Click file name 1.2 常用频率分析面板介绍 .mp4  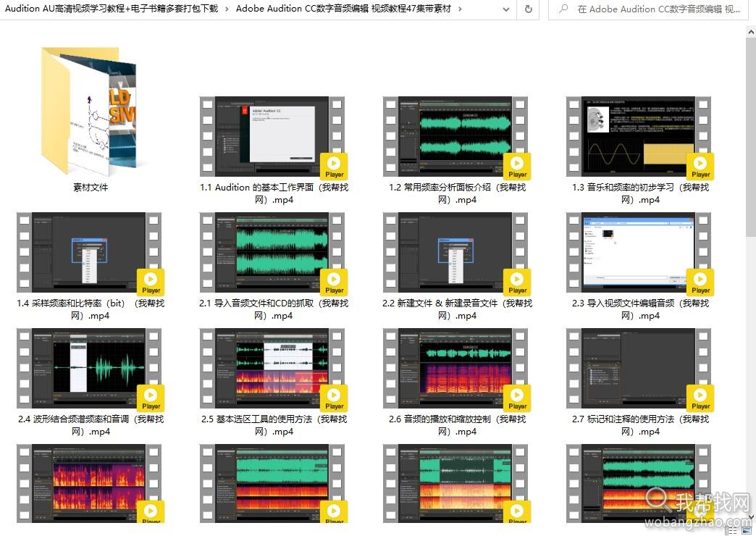(x=457, y=193)
